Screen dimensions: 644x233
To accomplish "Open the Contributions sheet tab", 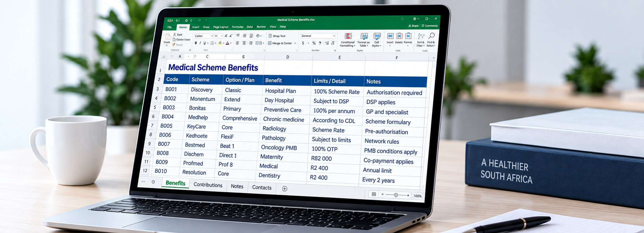I will click(208, 185).
